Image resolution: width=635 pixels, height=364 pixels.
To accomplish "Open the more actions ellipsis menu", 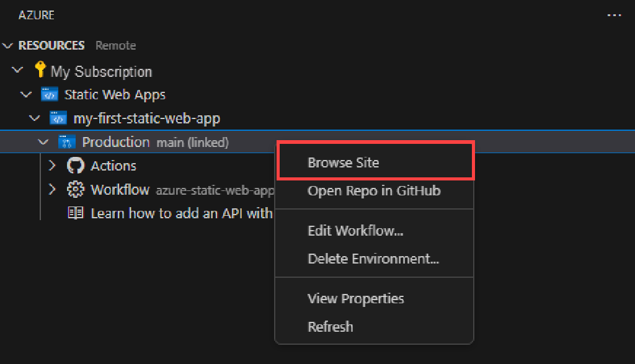I will coord(614,14).
